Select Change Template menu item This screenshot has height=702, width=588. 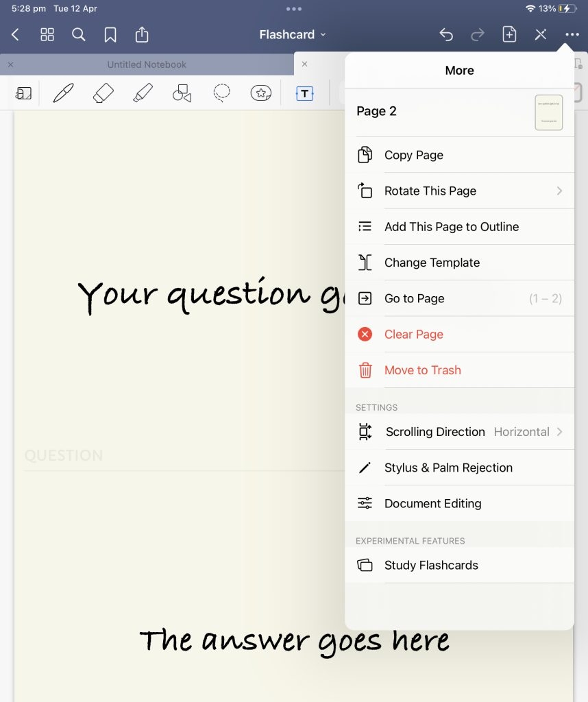[459, 263]
